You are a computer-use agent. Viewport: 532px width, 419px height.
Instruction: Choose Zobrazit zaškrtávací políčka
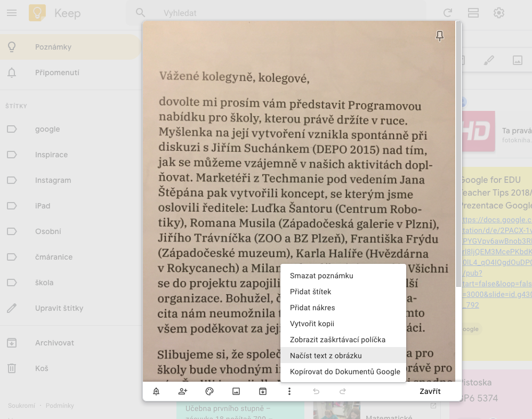pyautogui.click(x=343, y=340)
